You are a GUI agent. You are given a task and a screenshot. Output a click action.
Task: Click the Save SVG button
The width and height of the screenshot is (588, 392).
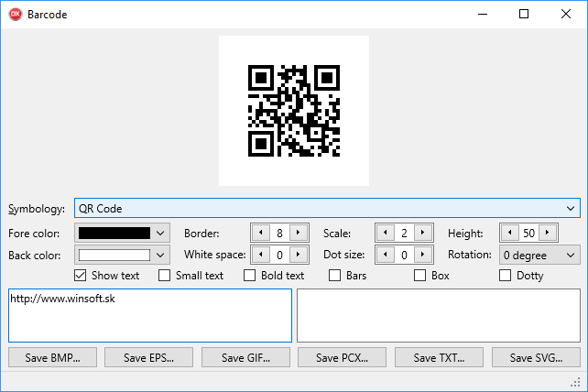click(536, 357)
